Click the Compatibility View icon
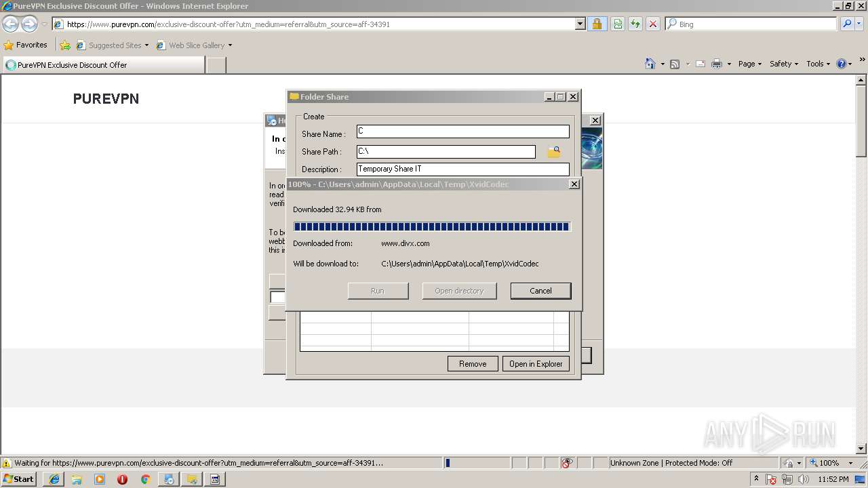 point(618,24)
